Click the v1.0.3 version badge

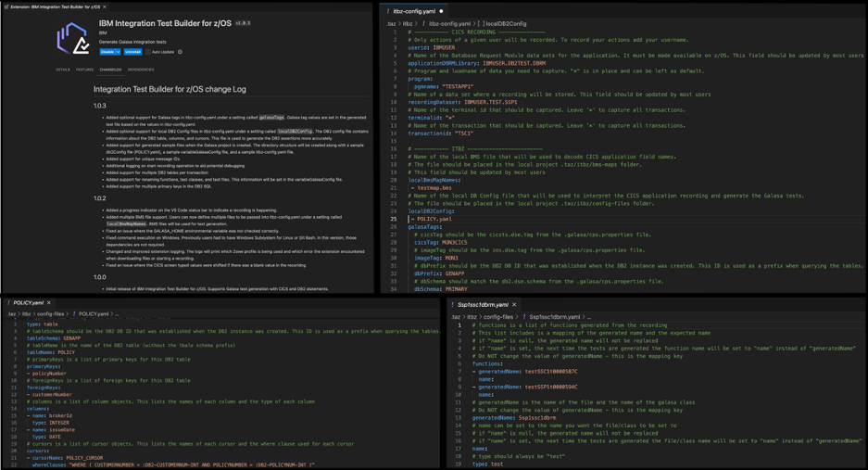[243, 23]
